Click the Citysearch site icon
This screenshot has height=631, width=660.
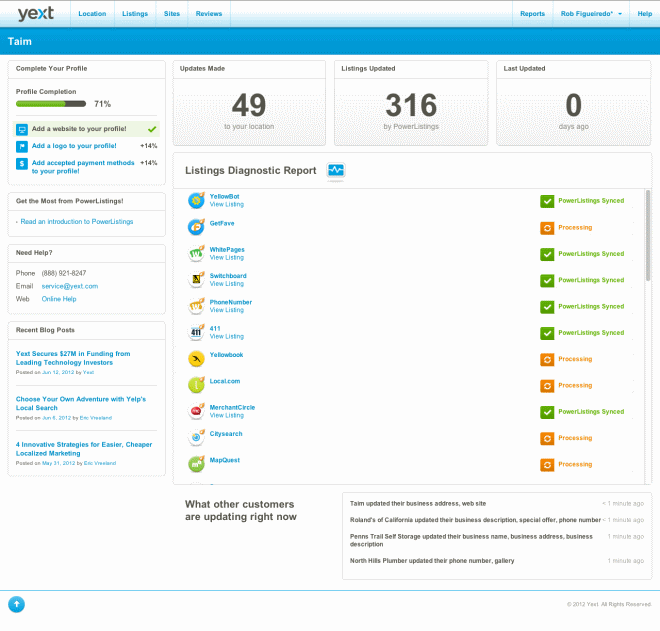(196, 437)
